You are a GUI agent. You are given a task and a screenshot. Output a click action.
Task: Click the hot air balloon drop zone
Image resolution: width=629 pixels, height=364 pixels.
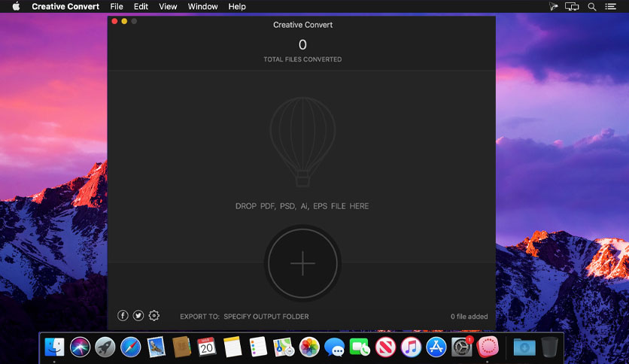pos(302,142)
